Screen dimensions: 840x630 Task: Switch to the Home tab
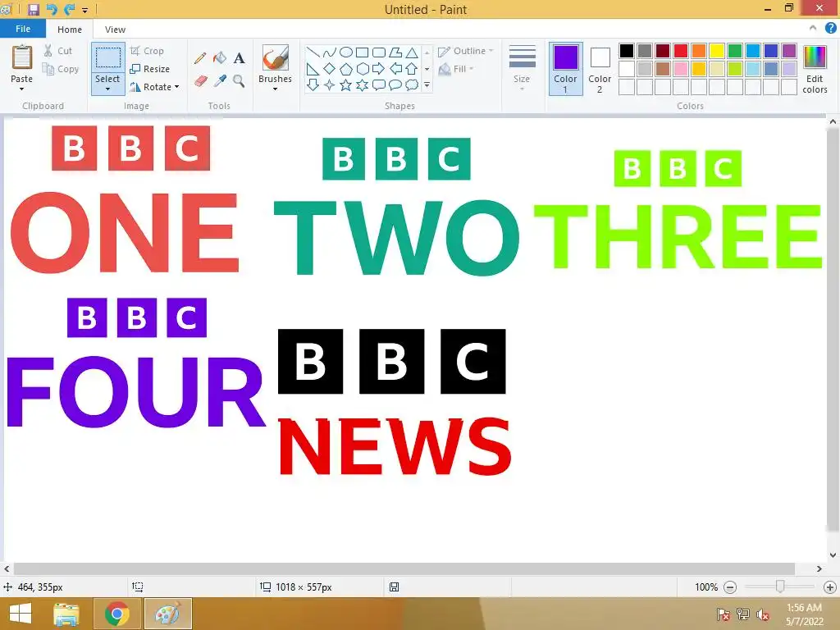coord(70,30)
